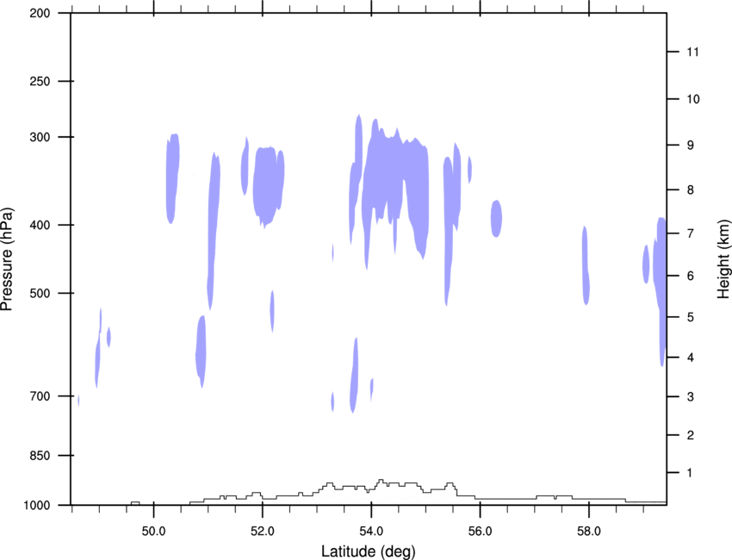Click the 700 pressure tick label
Screen dimensions: 732x560
[x=40, y=396]
